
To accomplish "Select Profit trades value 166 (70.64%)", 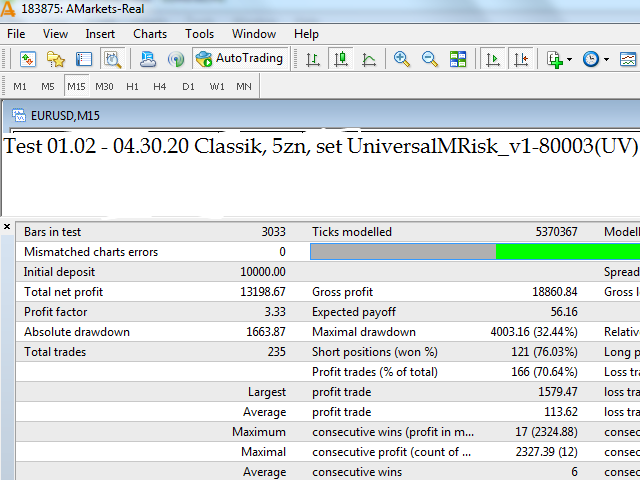I will tap(544, 372).
